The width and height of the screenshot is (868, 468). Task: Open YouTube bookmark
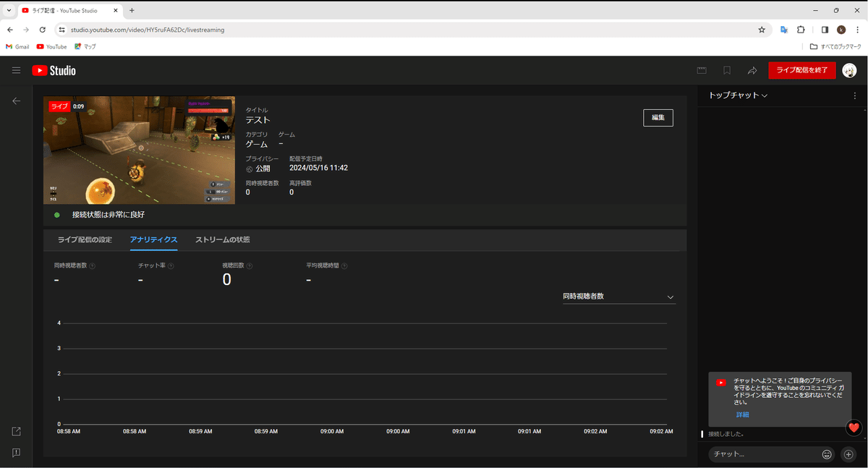click(51, 46)
